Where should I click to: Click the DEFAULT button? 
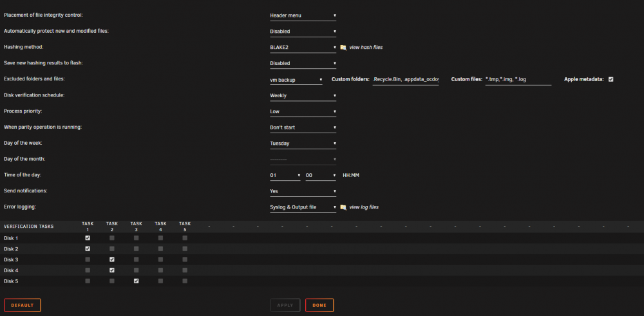click(22, 305)
